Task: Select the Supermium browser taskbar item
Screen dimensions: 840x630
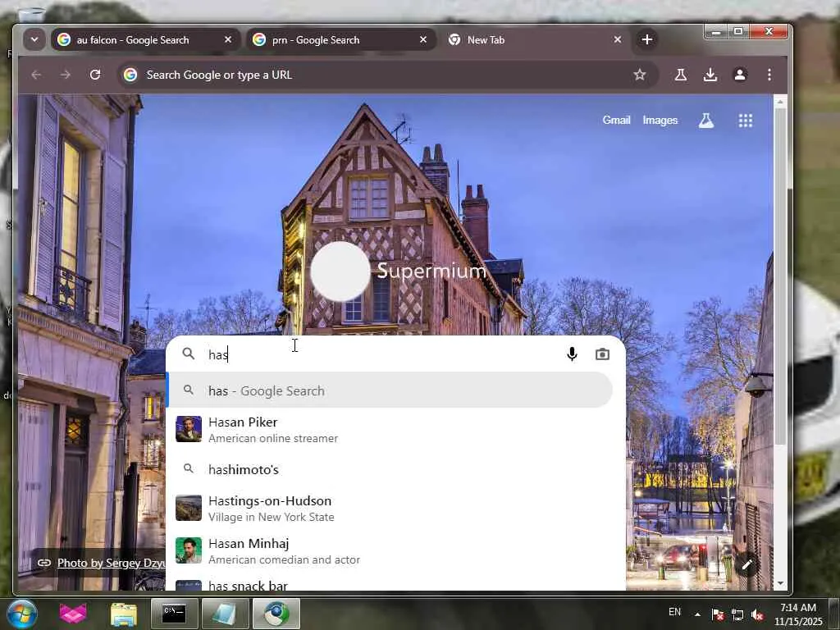Action: pyautogui.click(x=276, y=614)
